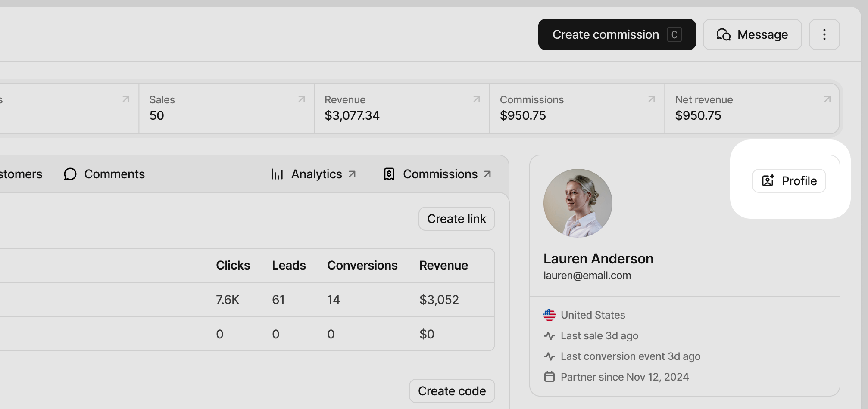Open the Revenue stat arrow link
This screenshot has height=409, width=868.
(x=477, y=99)
